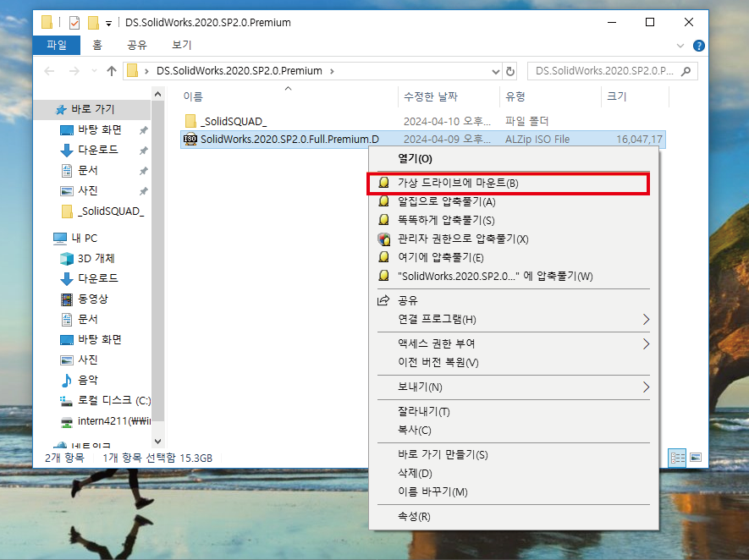Open pinned 문서 under quick access
The width and height of the screenshot is (749, 560).
(x=87, y=170)
